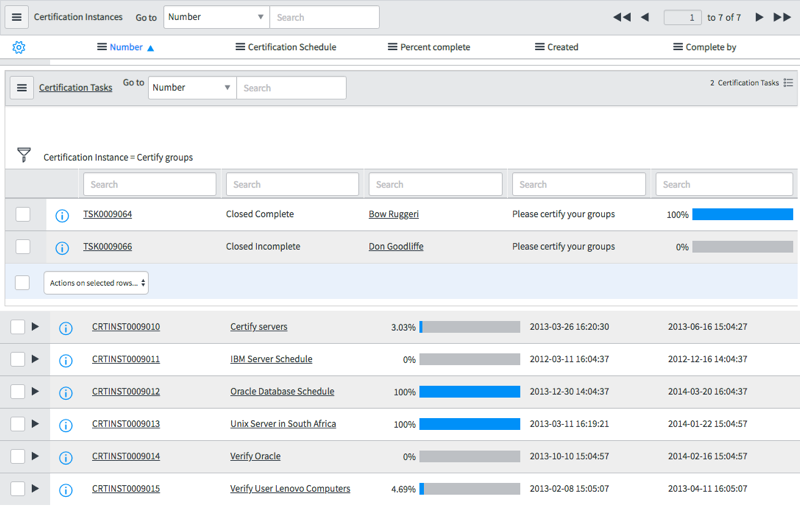The image size is (800, 511).
Task: Sort by Complete by header
Action: (x=711, y=47)
